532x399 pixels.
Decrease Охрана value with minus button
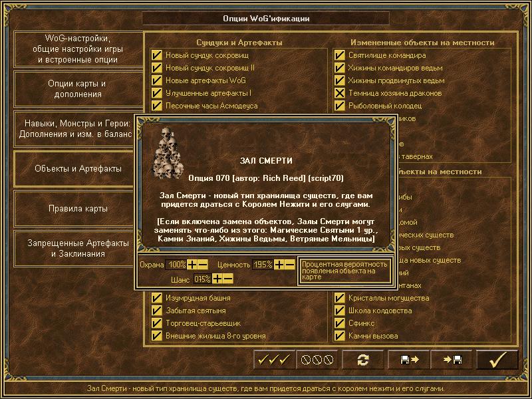coord(203,265)
